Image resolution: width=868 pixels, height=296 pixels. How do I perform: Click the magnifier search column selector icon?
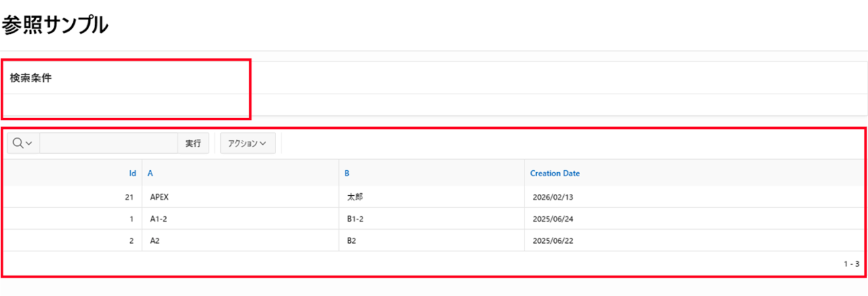22,143
